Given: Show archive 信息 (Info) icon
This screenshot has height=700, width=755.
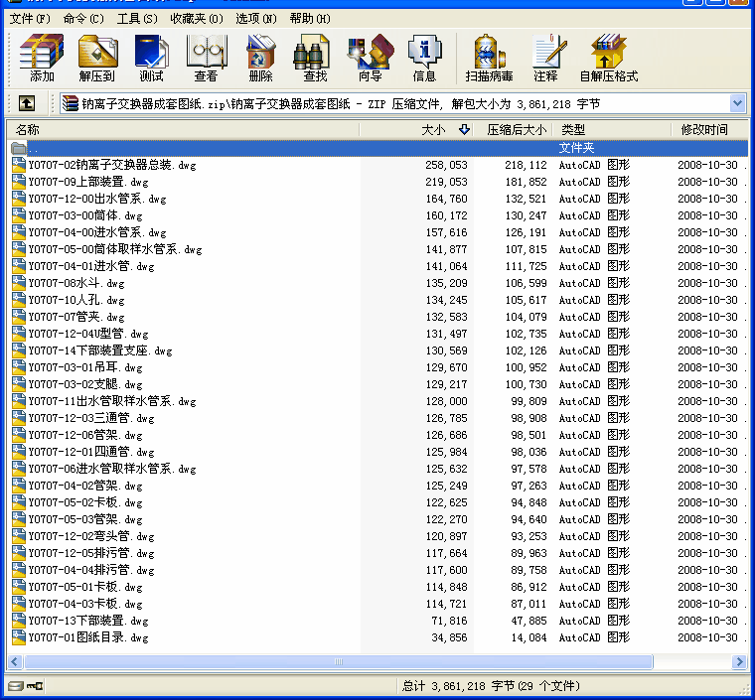Looking at the screenshot, I should (424, 58).
